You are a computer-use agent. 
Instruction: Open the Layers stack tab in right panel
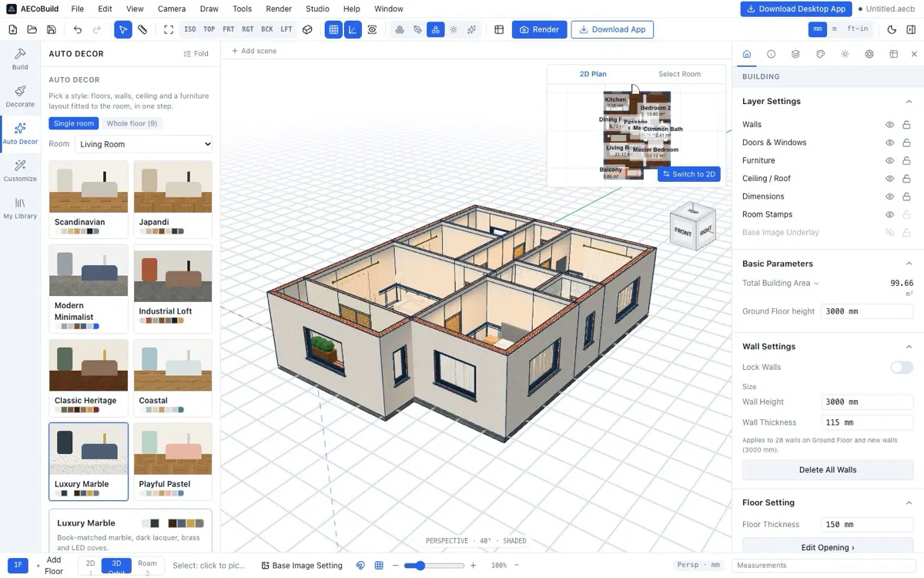795,54
